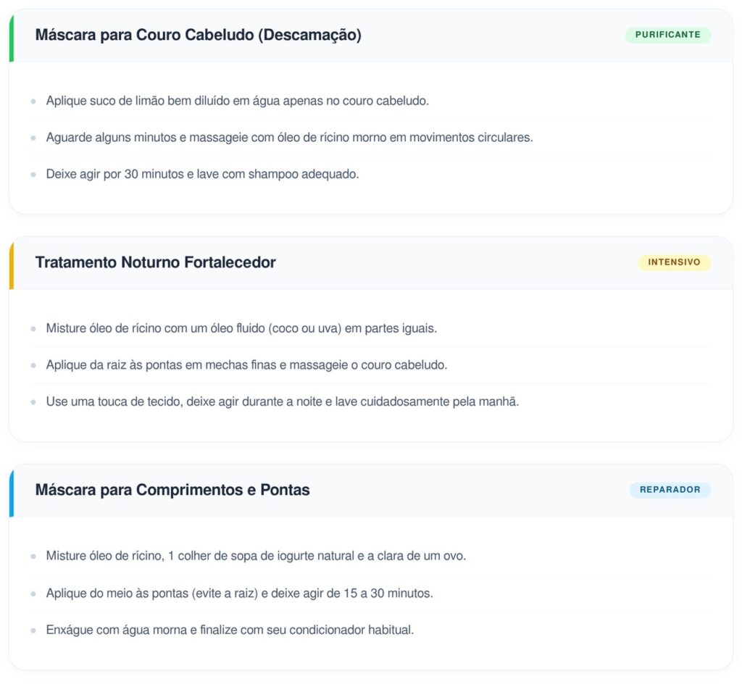Click the step mixing castor oil in equal parts
This screenshot has width=742, height=700.
point(241,328)
